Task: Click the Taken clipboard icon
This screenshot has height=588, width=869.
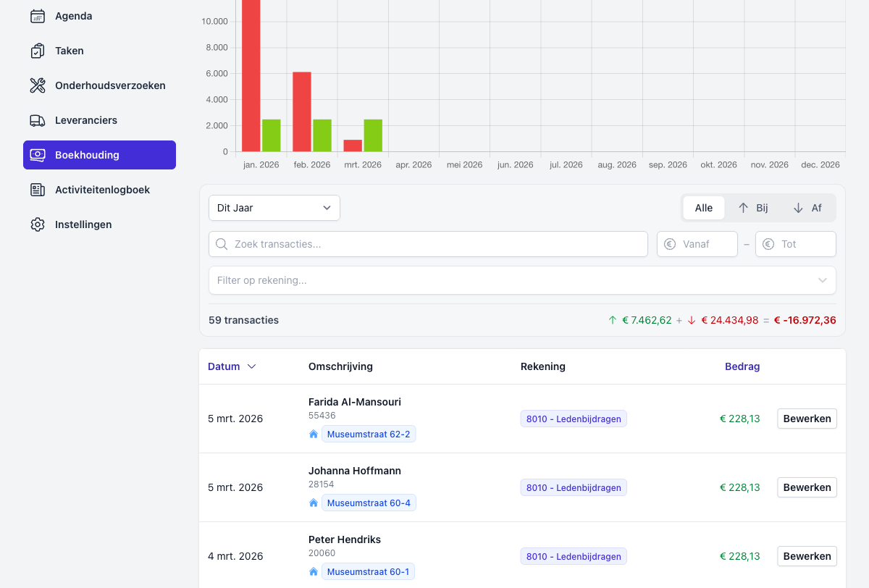Action: pos(38,51)
